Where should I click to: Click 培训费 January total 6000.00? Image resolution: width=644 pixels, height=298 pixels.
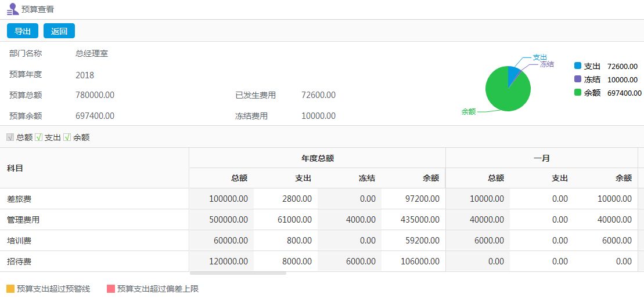click(478, 241)
